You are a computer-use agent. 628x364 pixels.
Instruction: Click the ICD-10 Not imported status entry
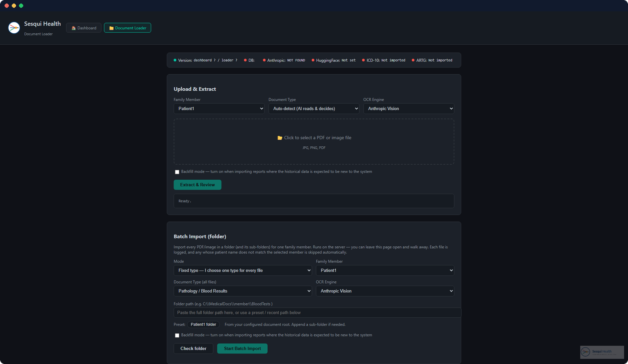click(383, 60)
